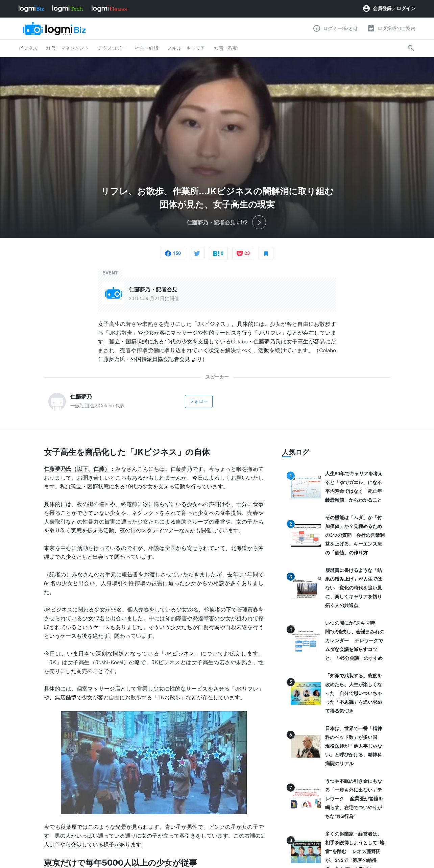Image resolution: width=434 pixels, height=868 pixels.
Task: Open ranked article 6 thumbnail
Action: [306, 746]
